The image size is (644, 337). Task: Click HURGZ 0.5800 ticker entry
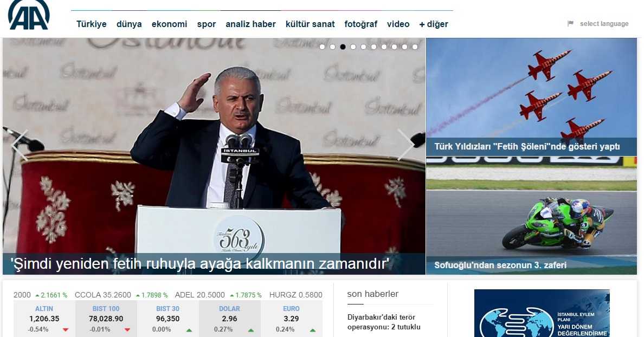(x=296, y=295)
